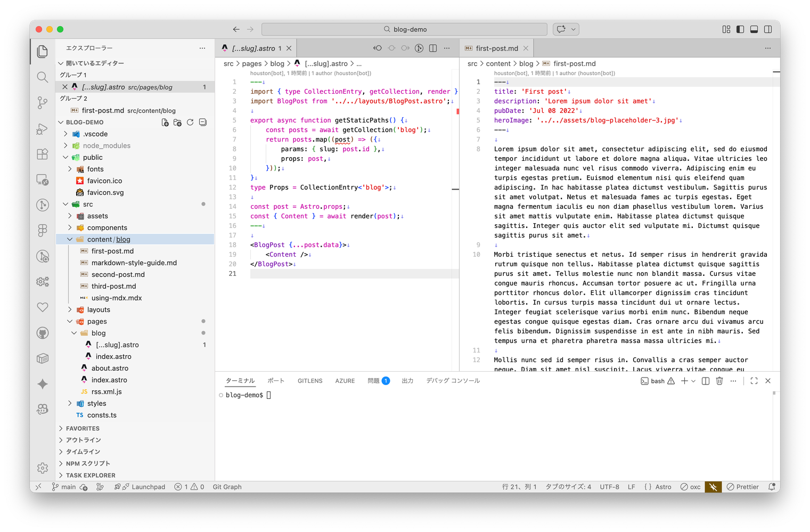Toggle the bottom panel visibility
Screen dimensions: 810x532
[x=754, y=29]
